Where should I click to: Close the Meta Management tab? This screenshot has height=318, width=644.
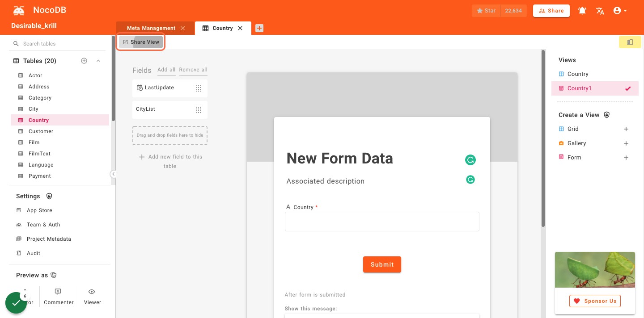pos(182,28)
